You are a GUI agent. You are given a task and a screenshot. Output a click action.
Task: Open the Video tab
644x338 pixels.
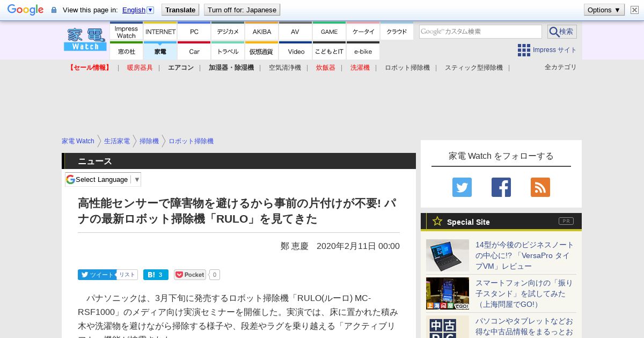295,51
